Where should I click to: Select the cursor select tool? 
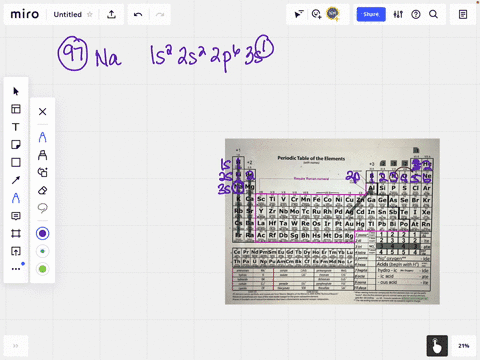(x=16, y=91)
